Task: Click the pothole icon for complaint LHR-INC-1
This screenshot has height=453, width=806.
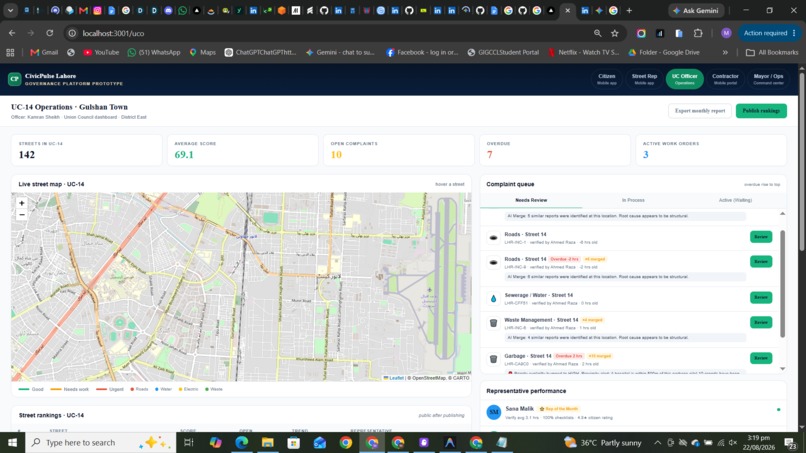Action: (x=493, y=238)
